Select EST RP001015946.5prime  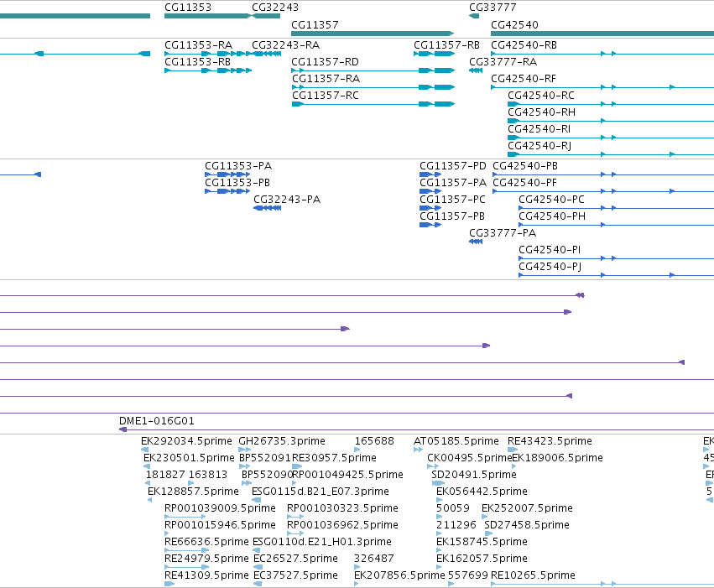221,526
